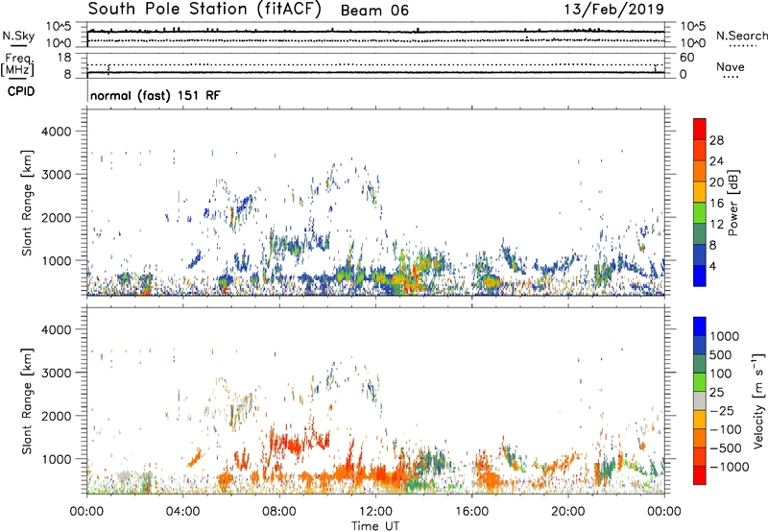Screen dimensions: 768x532
Task: Click the yellow-orange 16–20 dB Power segment
Action: [700, 191]
